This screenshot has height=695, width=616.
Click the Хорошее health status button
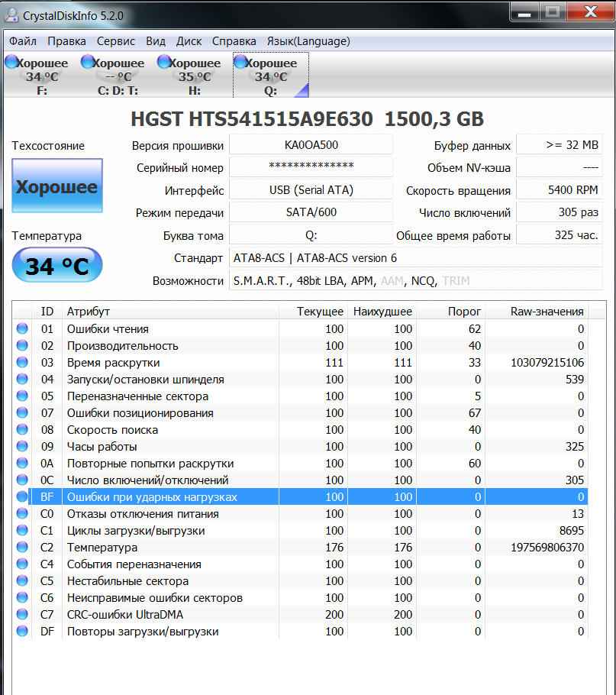[x=57, y=186]
